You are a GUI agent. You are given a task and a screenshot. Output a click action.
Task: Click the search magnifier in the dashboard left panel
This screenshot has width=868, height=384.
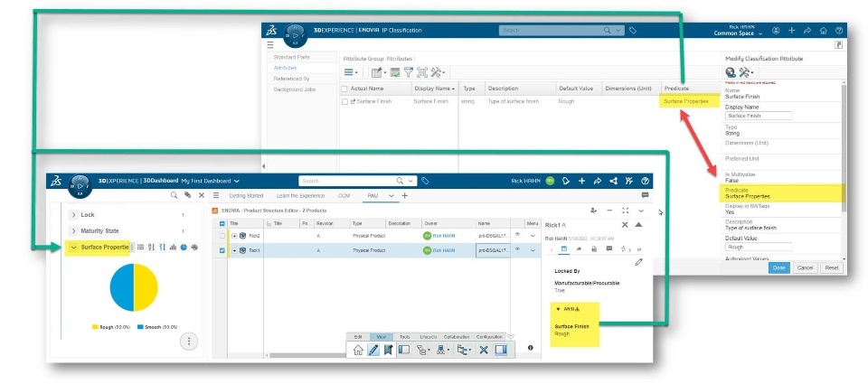coord(174,195)
